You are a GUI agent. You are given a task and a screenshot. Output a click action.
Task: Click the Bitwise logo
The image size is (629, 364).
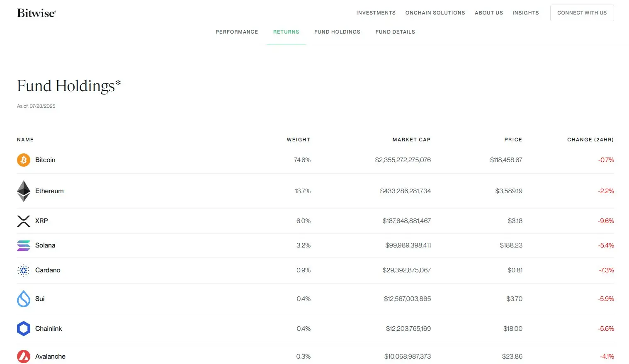pos(36,13)
